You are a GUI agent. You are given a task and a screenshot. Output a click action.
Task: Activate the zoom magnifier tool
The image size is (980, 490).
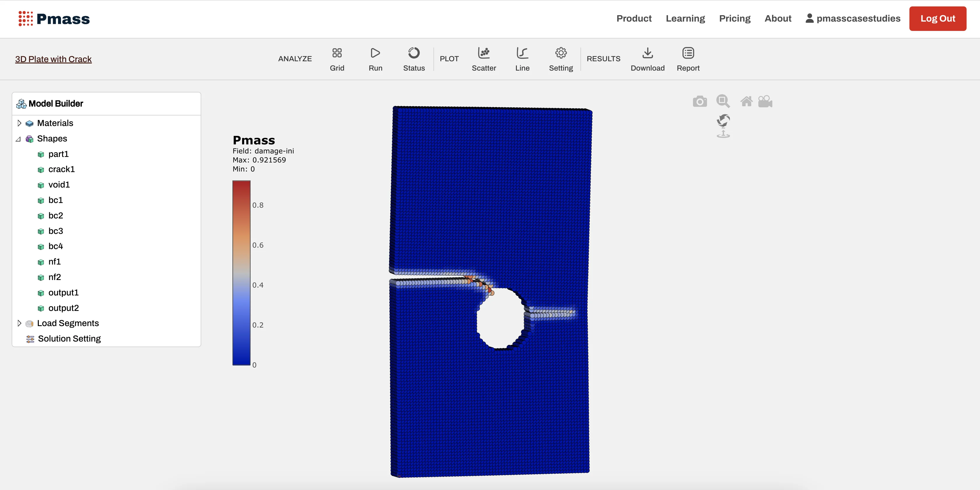click(x=723, y=101)
